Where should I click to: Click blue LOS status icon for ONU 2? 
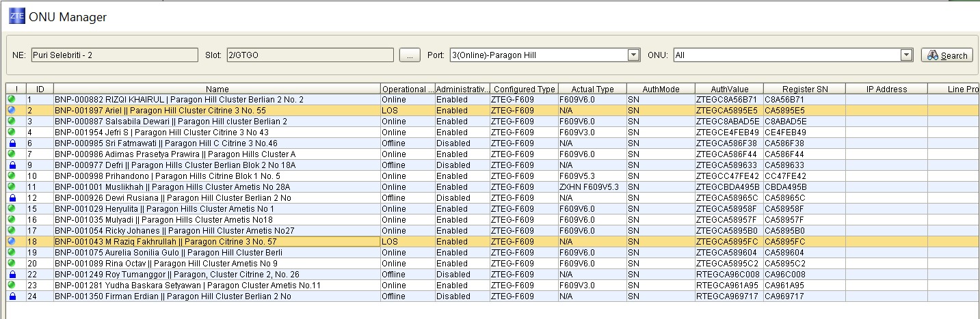click(12, 111)
